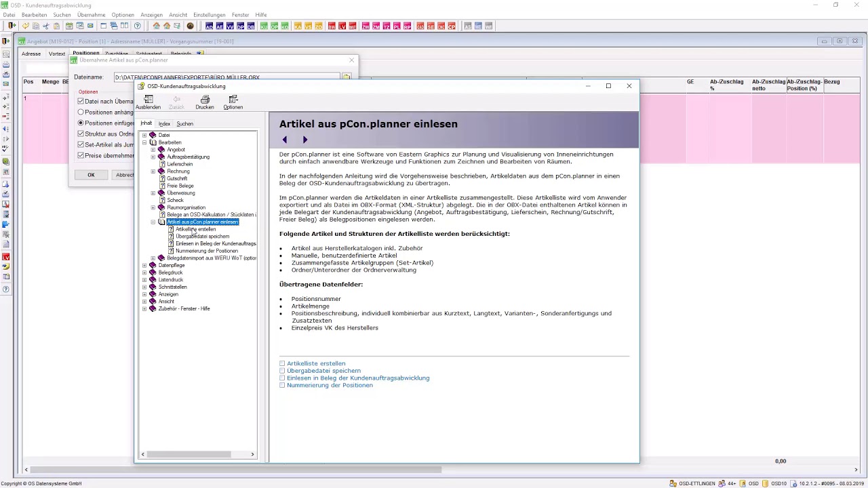Toggle 'Struktur aus Ordner' checkbox

tap(81, 134)
